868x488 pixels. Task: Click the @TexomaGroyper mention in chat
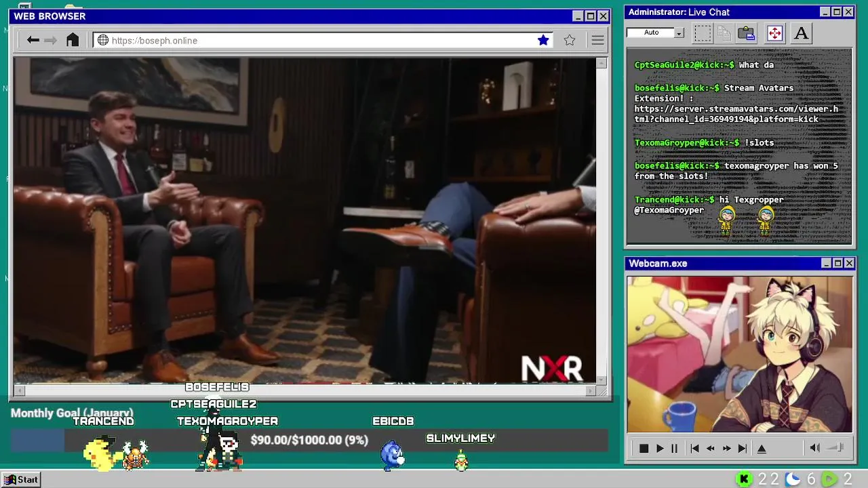click(x=669, y=210)
